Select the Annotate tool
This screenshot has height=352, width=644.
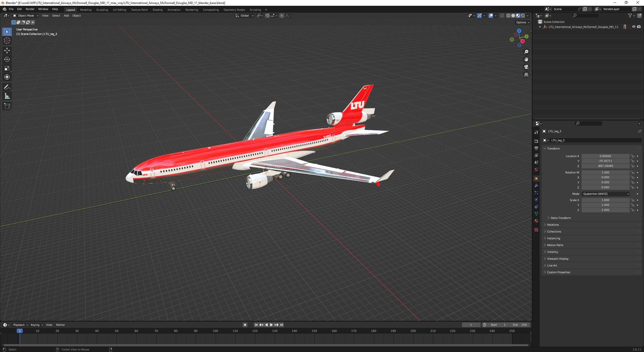click(x=7, y=87)
